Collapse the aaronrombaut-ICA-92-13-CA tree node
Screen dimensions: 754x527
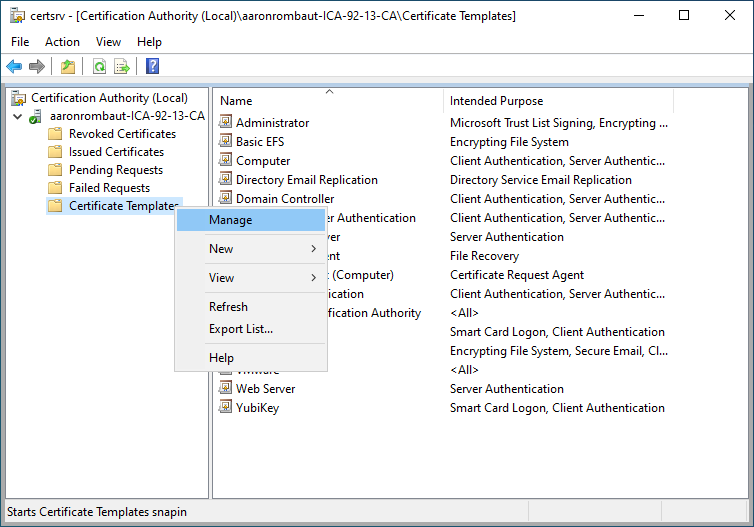point(18,116)
